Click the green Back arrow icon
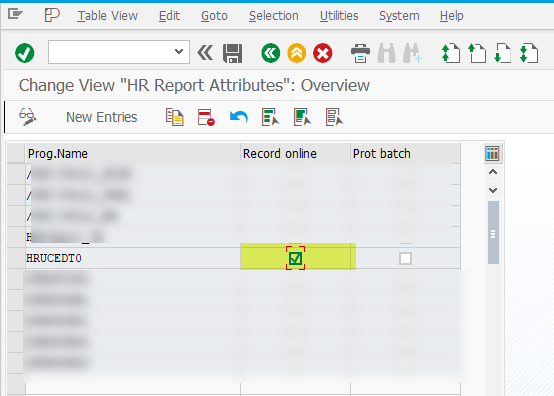 tap(271, 53)
